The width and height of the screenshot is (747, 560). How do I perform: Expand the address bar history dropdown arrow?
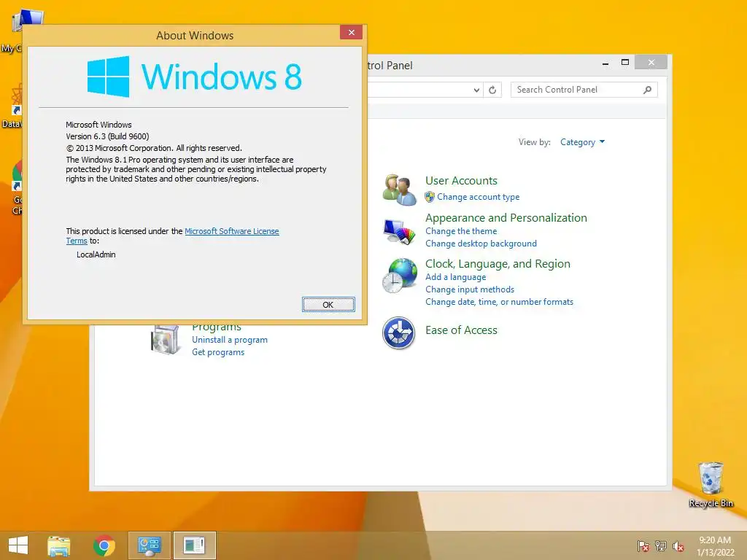click(476, 90)
